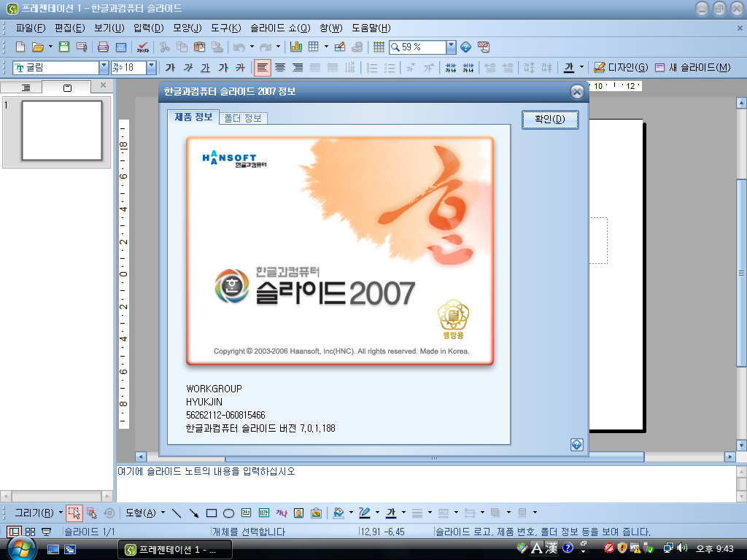747x560 pixels.
Task: Click the Open folder icon
Action: tap(38, 47)
